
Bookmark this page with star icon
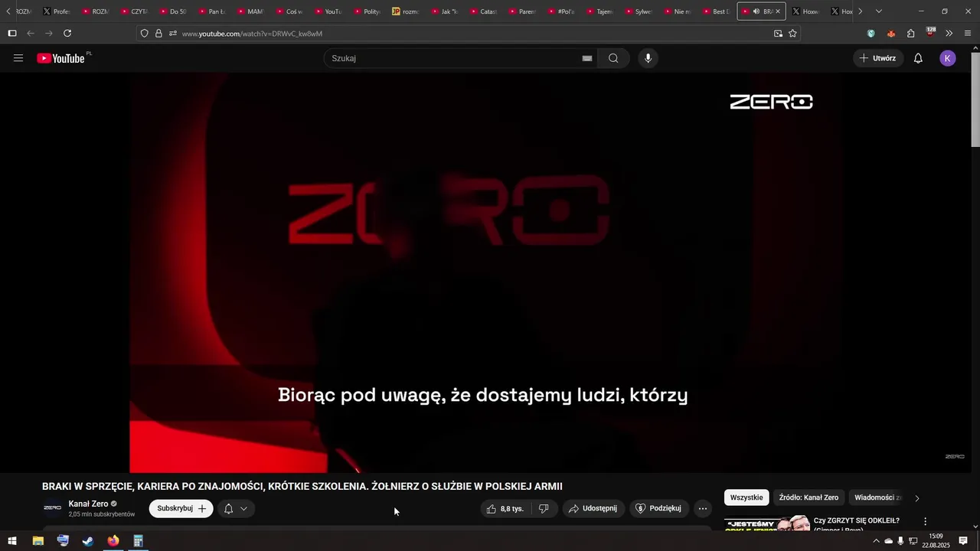(792, 33)
